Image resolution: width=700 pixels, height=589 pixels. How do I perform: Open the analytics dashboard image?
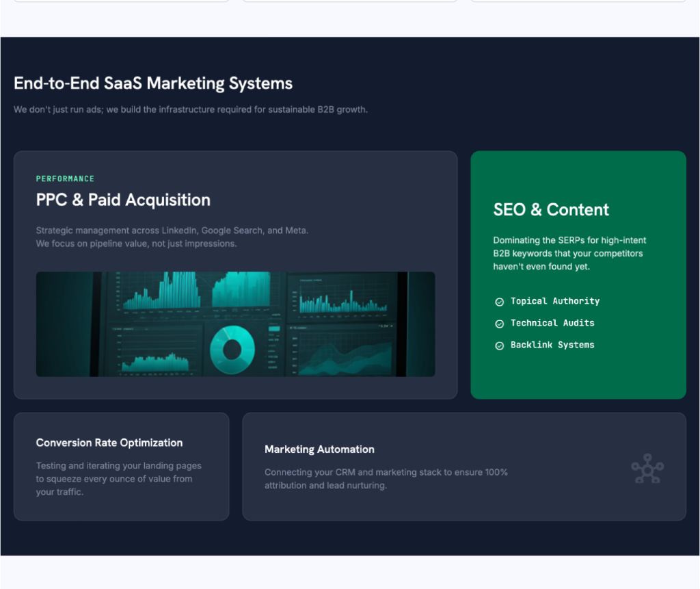[235, 324]
